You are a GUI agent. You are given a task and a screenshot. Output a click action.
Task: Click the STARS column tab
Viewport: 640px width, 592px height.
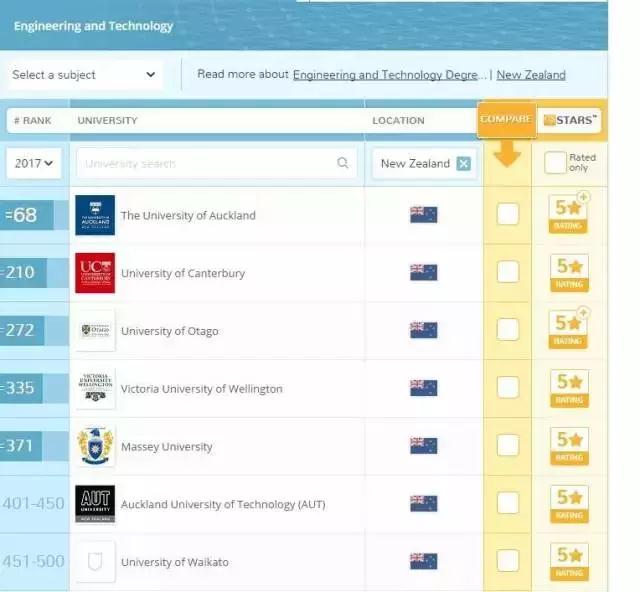pos(570,121)
